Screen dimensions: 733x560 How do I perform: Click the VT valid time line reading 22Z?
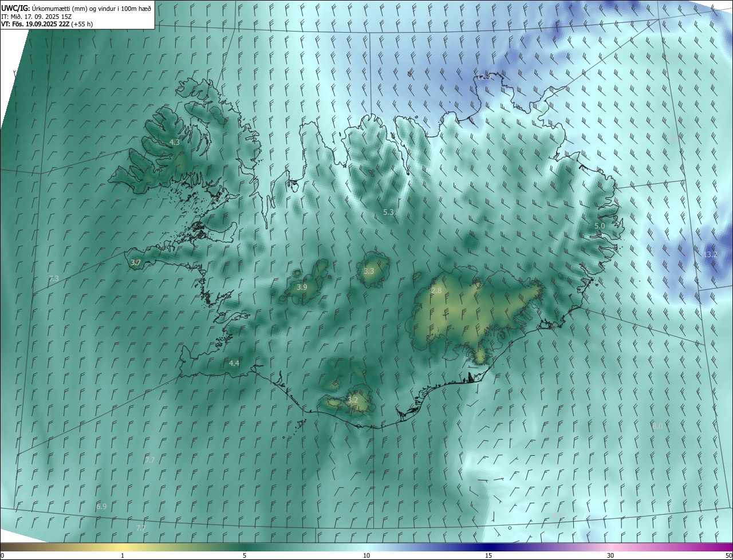[47, 24]
